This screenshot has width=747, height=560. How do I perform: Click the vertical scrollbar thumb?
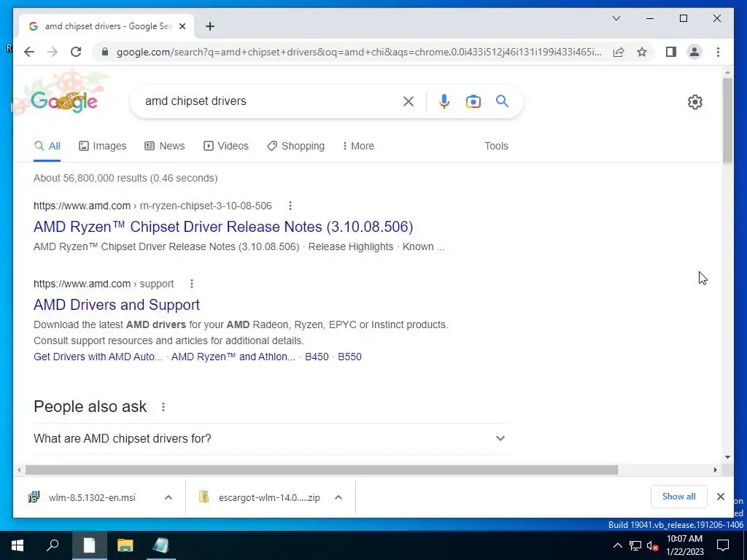coord(727,120)
